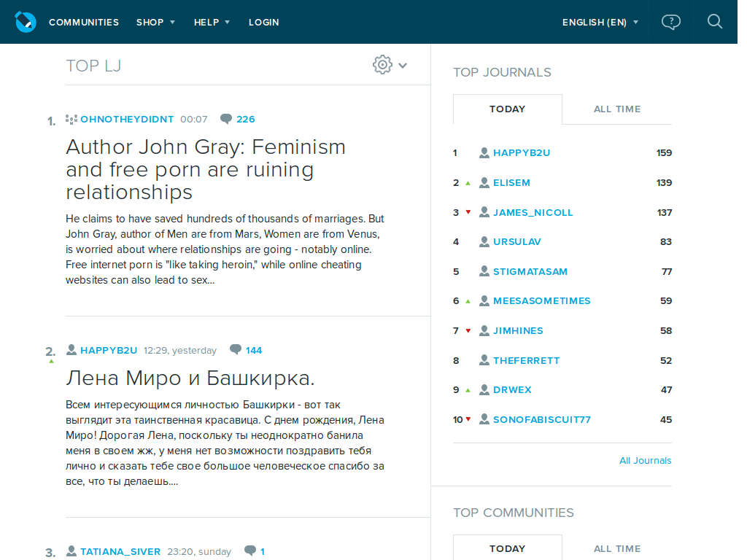Click user icon next to SONOFABISCUIT77
Viewport: 747px width, 560px height.
click(x=484, y=419)
